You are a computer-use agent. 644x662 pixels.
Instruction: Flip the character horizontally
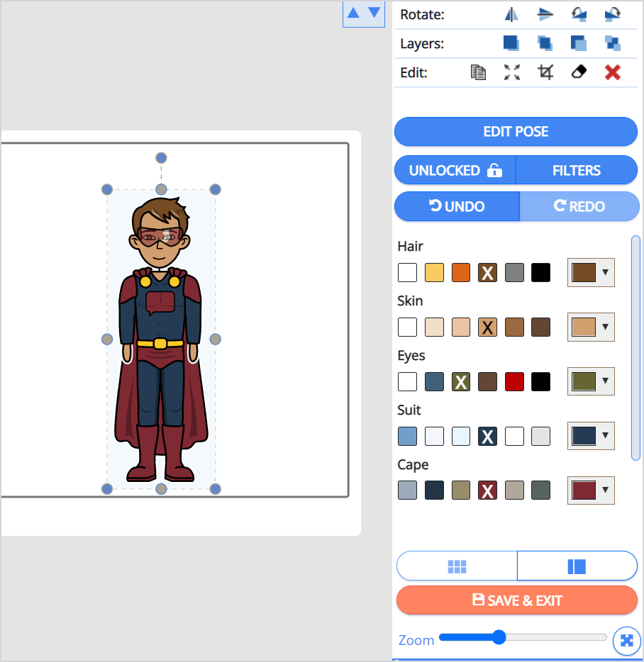511,15
